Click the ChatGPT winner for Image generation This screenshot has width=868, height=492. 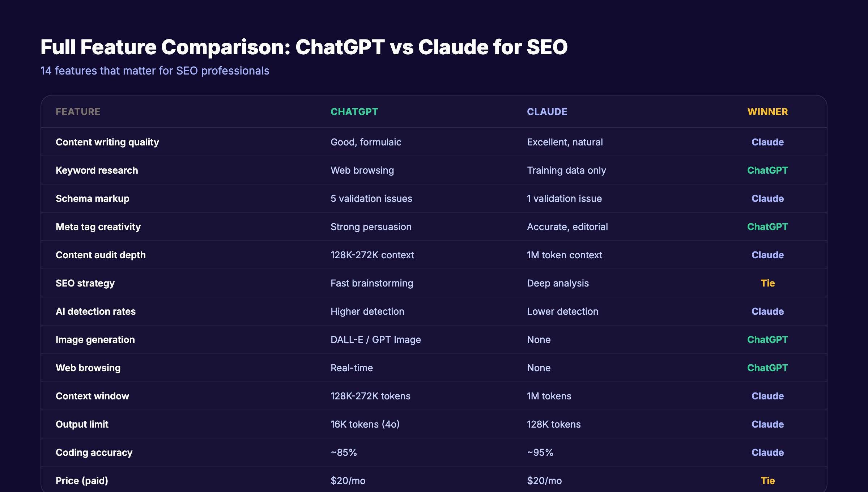coord(767,339)
